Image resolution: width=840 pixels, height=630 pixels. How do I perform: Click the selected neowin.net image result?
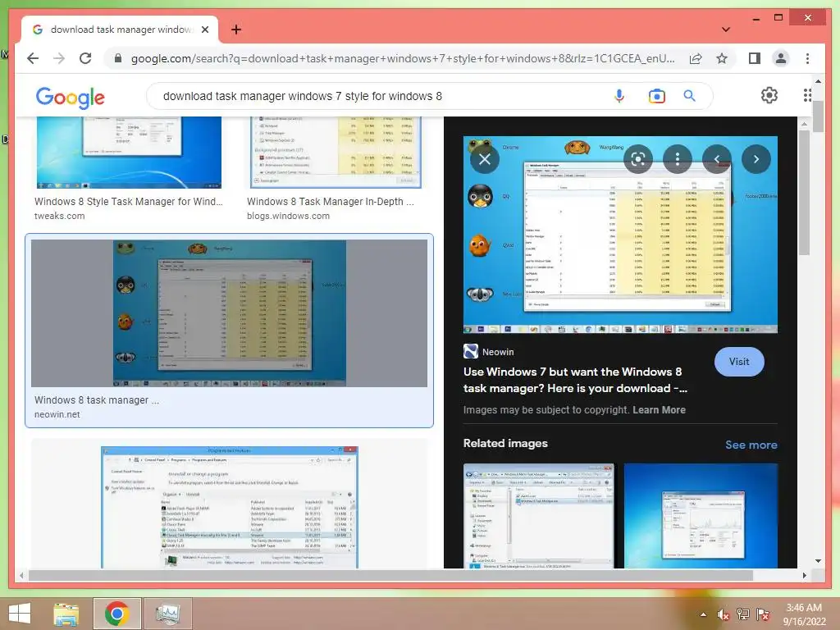coord(230,313)
